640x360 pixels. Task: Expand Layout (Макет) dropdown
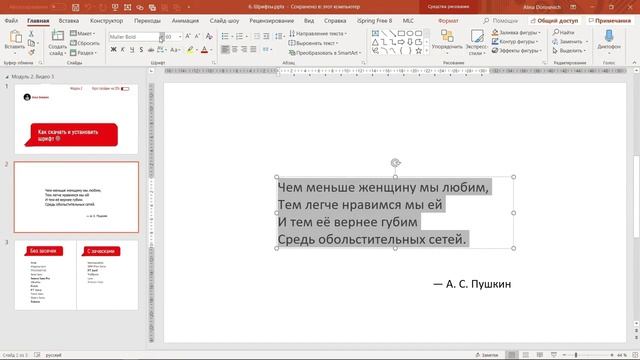click(x=82, y=33)
